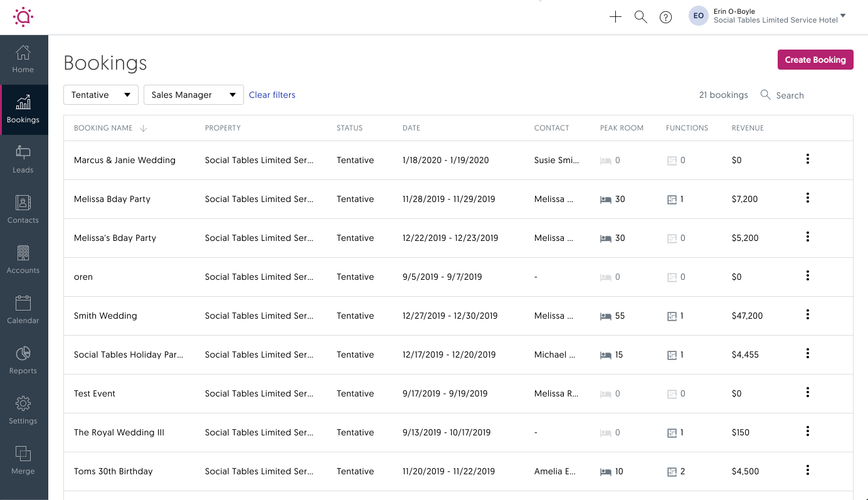The image size is (868, 500).
Task: Expand the account switcher next to Erin O-Boyle
Action: (842, 16)
